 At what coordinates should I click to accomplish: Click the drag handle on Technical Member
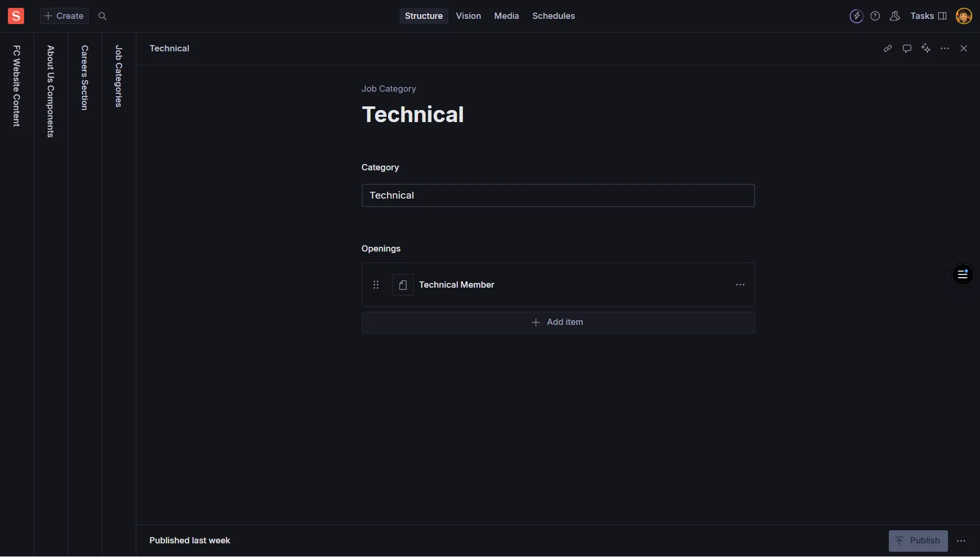(x=376, y=285)
